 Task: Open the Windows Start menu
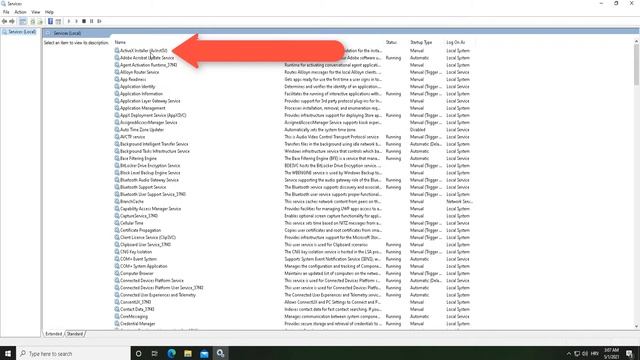(x=8, y=353)
